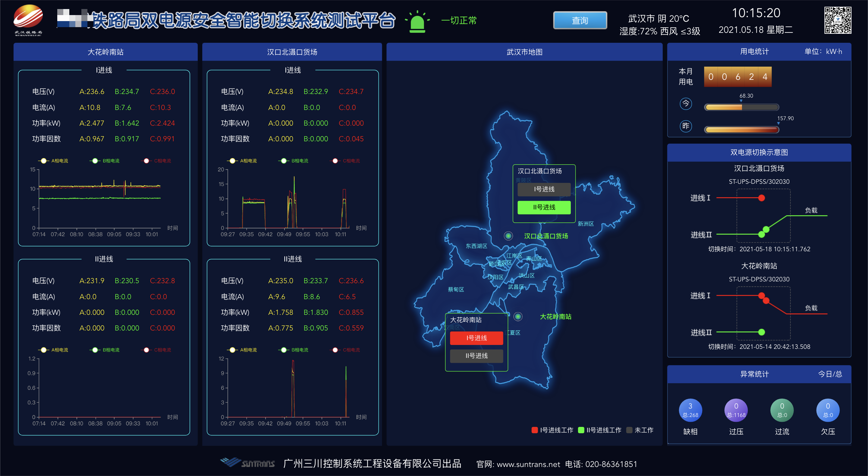Click the 一切正常 status text
The width and height of the screenshot is (868, 476).
pos(459,20)
